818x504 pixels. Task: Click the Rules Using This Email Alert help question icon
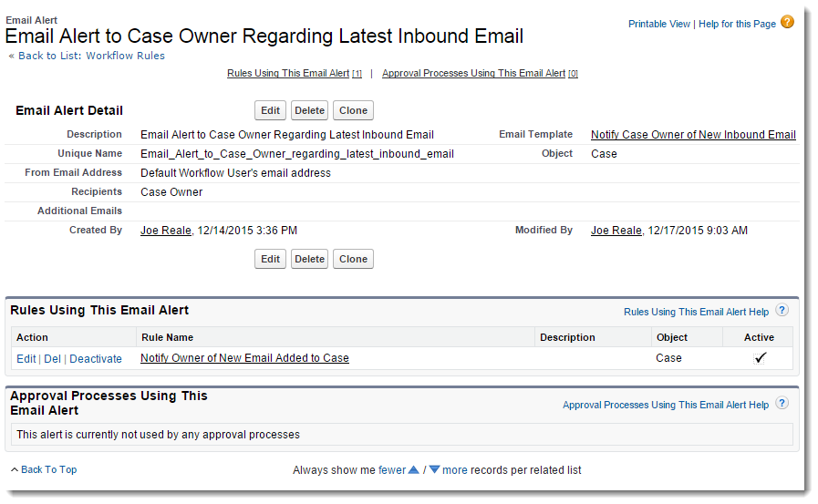tap(782, 310)
